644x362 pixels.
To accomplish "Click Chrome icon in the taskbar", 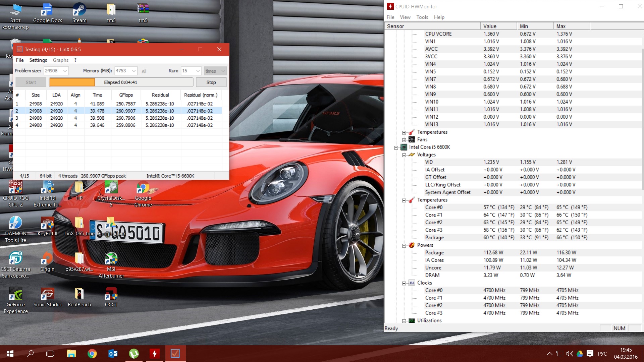I will pos(92,353).
